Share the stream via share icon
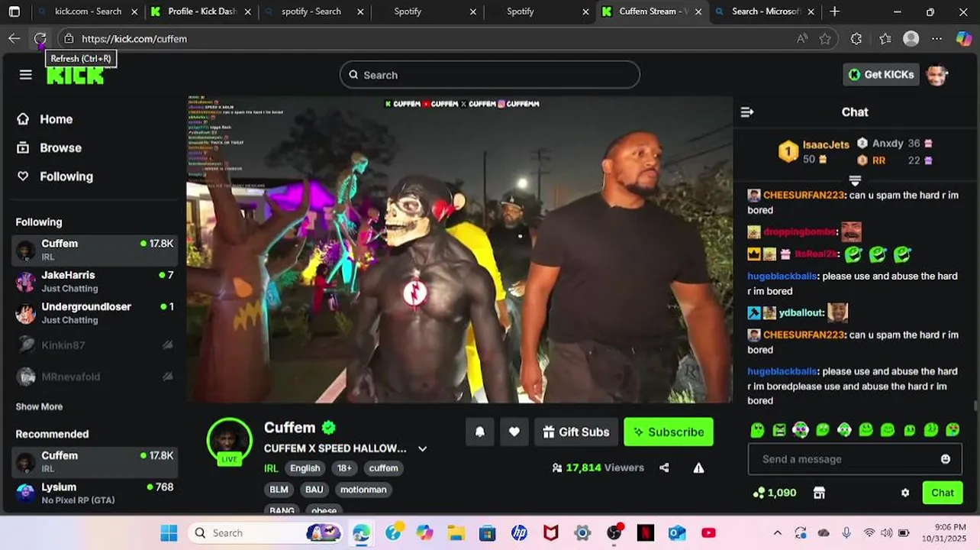 point(664,467)
